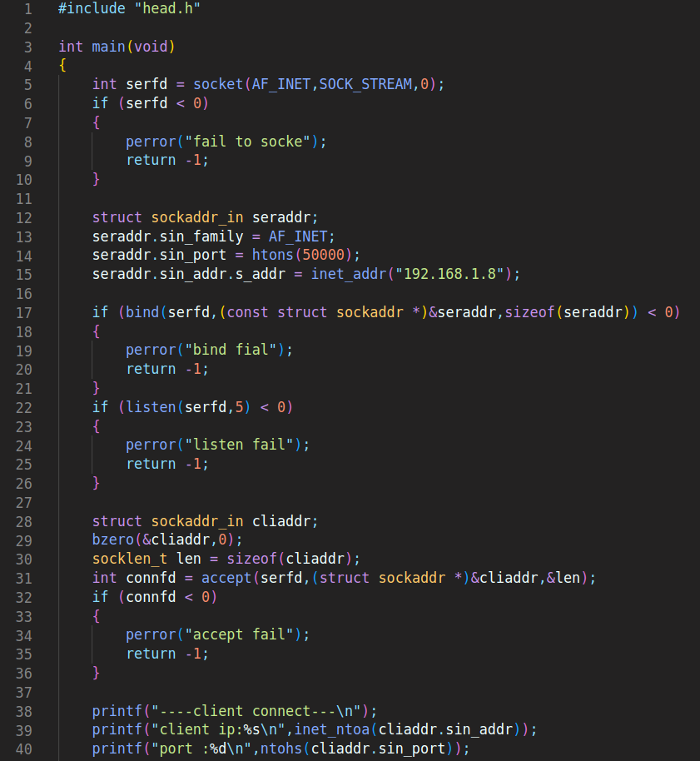Click the listen function call
The height and width of the screenshot is (761, 700).
151,406
